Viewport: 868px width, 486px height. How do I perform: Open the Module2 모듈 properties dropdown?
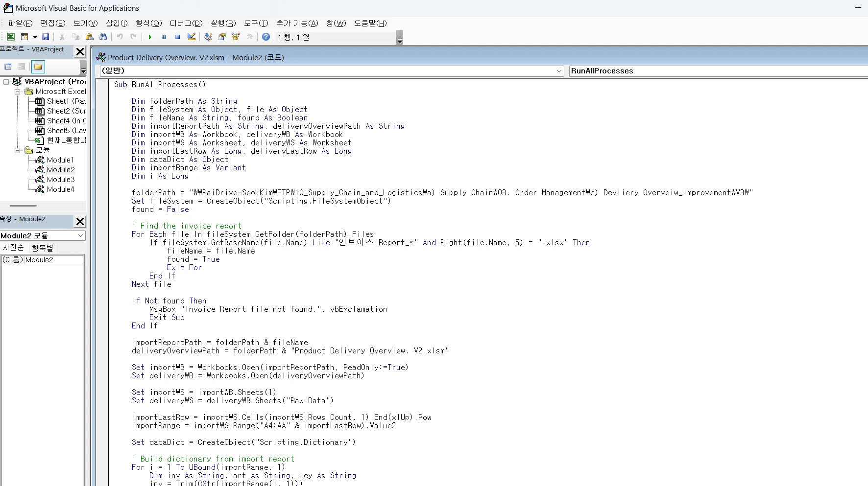click(x=80, y=236)
